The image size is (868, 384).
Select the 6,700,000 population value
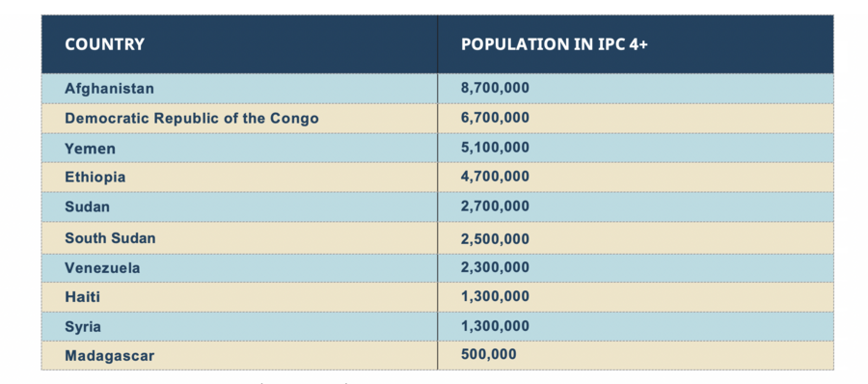[x=495, y=118]
